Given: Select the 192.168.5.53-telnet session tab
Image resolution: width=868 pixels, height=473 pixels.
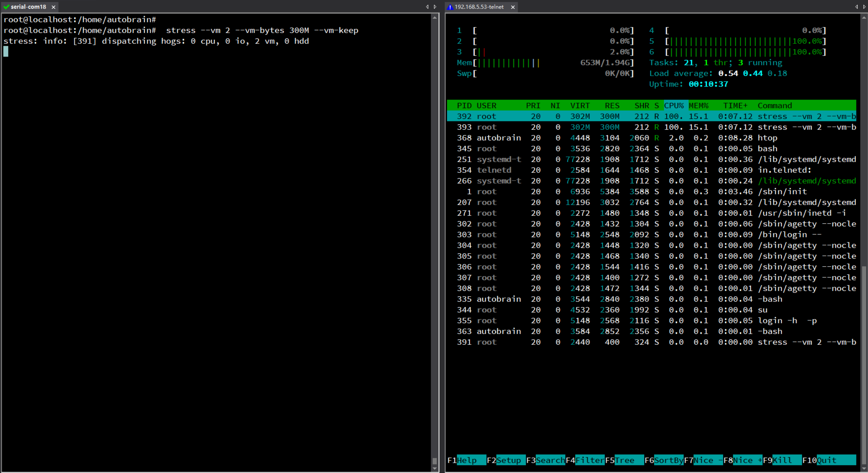Looking at the screenshot, I should (x=479, y=7).
